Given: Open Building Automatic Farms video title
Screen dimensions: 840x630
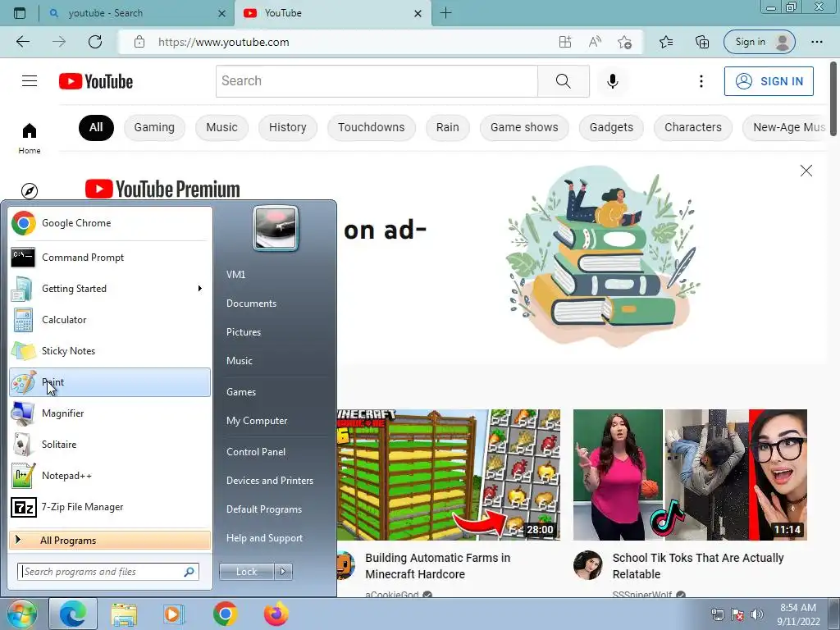Looking at the screenshot, I should (438, 566).
